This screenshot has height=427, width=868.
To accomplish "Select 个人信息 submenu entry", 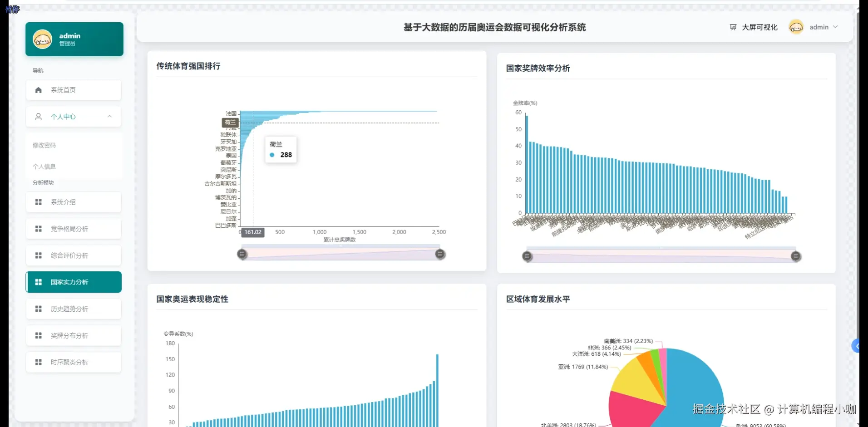I will coord(44,167).
